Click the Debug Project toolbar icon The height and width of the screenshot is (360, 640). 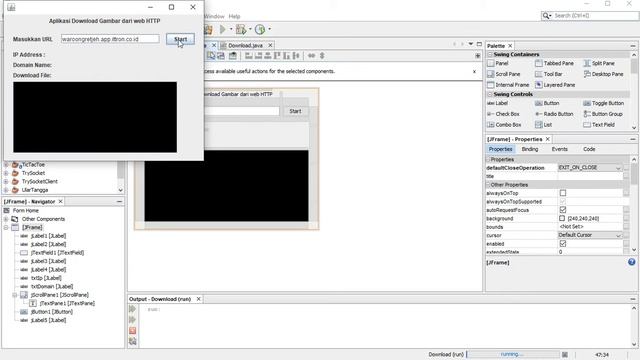pos(241,29)
